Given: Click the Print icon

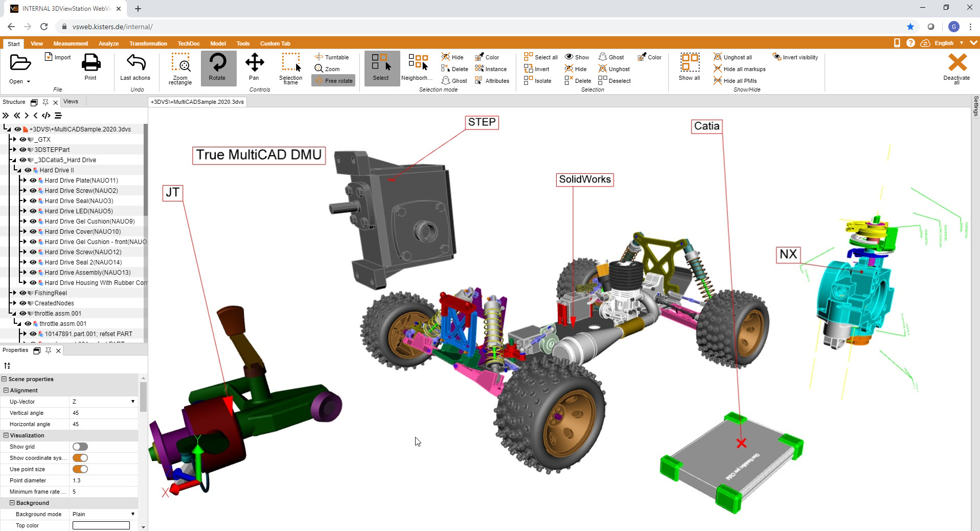Looking at the screenshot, I should coord(90,67).
